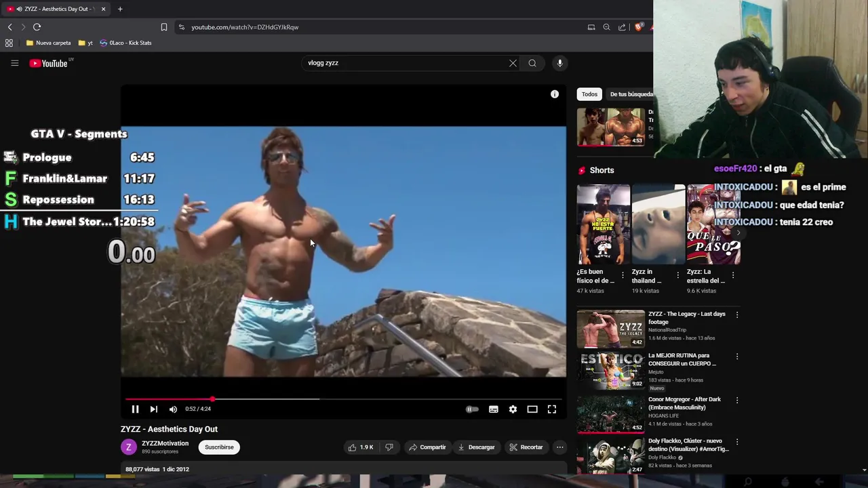Select the 'Todos' filter chip
The image size is (868, 488).
[x=589, y=94]
